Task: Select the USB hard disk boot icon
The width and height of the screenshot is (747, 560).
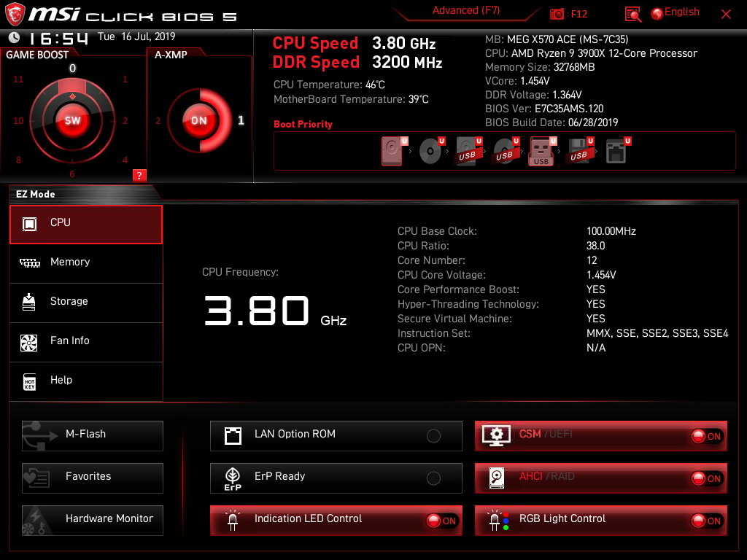Action: pos(468,151)
